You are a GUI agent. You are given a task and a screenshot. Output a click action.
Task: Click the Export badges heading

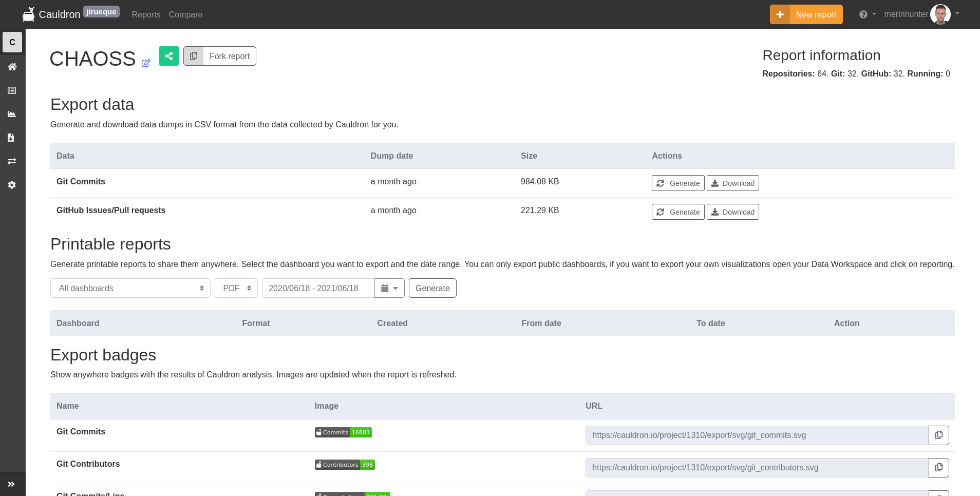click(103, 355)
